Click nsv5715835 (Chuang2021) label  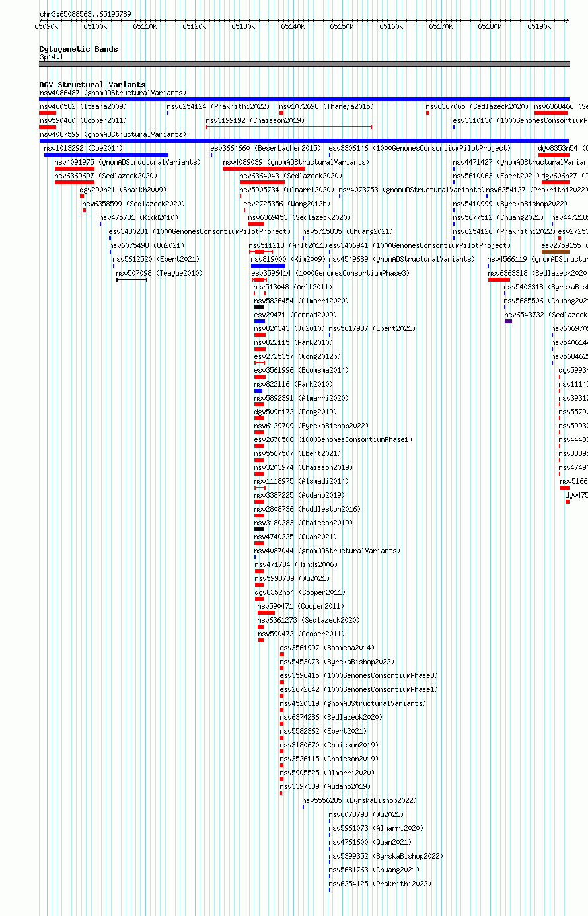[348, 231]
